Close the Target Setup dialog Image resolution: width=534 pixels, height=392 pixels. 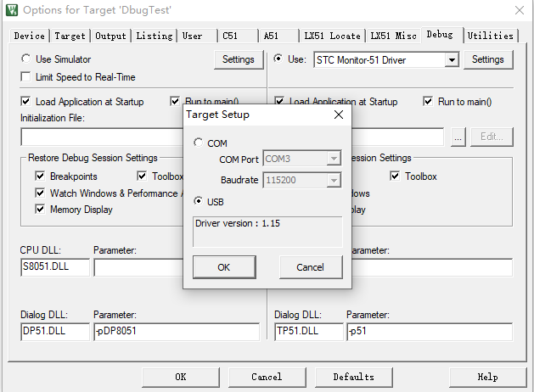pyautogui.click(x=338, y=115)
